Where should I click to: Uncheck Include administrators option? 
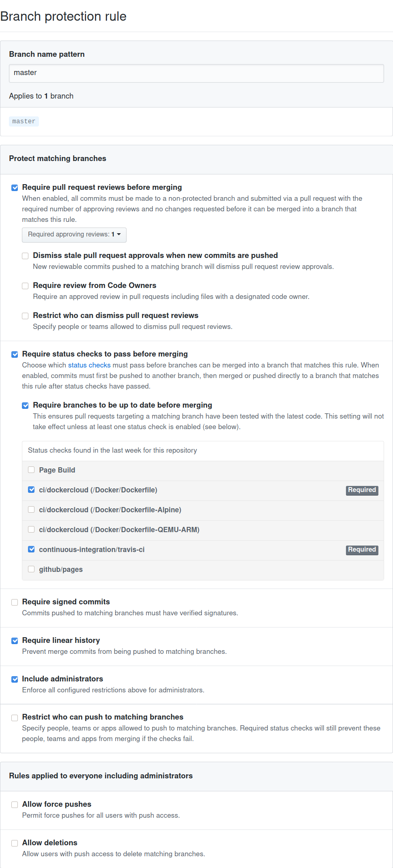tap(15, 679)
